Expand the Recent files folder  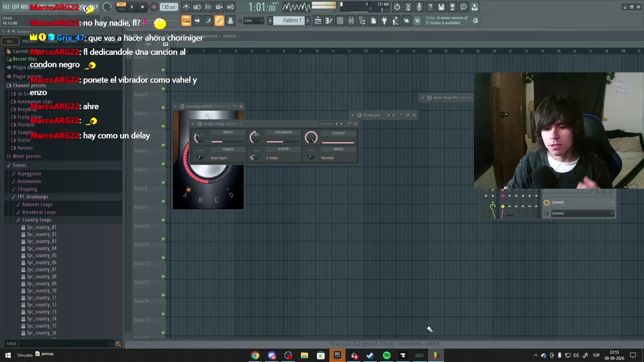[25, 59]
